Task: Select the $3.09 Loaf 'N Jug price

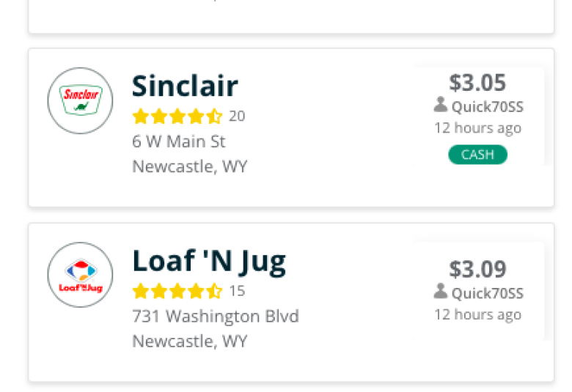Action: pos(477,270)
